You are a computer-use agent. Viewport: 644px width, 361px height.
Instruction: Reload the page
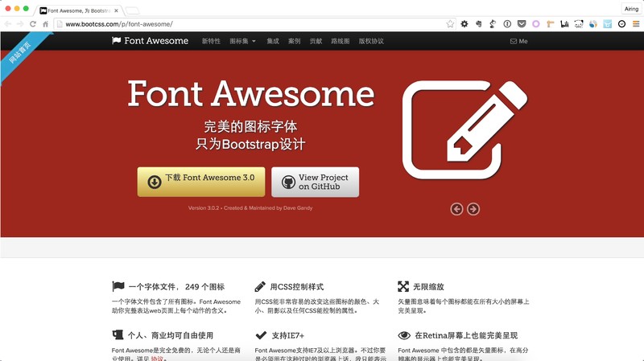[x=33, y=24]
